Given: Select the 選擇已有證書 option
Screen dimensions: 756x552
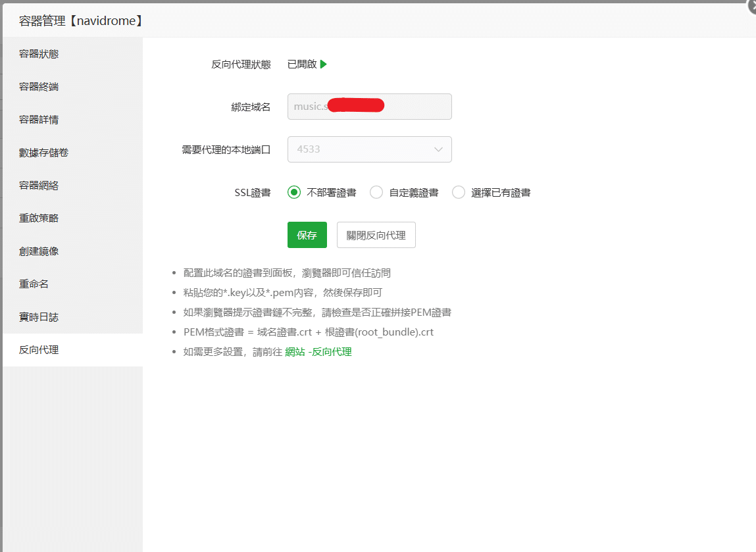Looking at the screenshot, I should tap(459, 192).
